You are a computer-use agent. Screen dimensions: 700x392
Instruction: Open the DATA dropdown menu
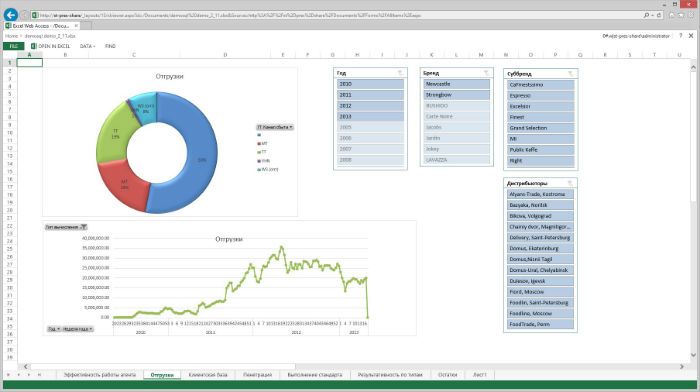(x=87, y=46)
